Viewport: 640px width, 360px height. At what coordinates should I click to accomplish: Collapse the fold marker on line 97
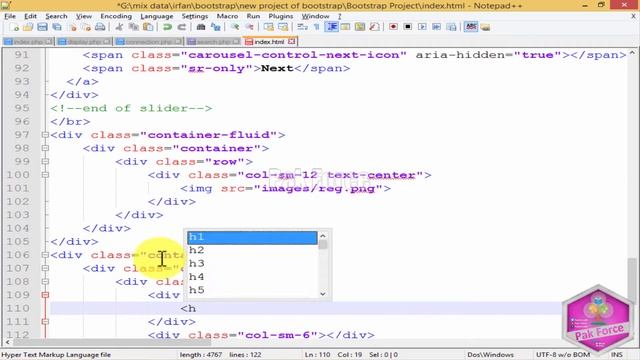coord(45,135)
